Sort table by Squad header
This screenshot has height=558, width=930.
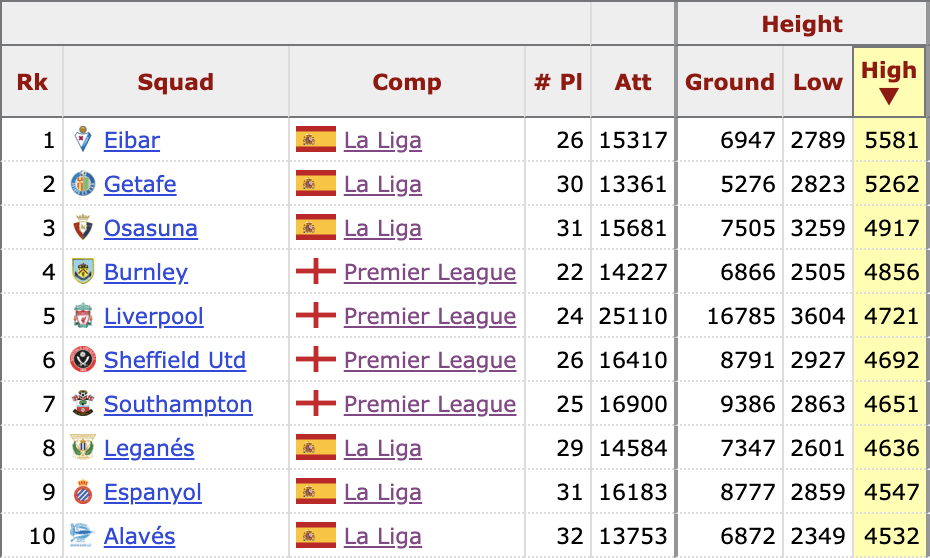[x=175, y=82]
